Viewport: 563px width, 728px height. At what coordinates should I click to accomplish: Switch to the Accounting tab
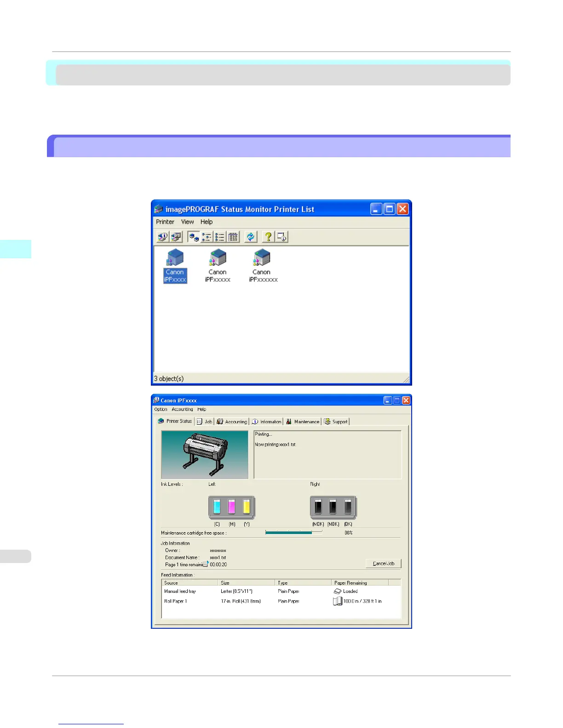tap(232, 421)
